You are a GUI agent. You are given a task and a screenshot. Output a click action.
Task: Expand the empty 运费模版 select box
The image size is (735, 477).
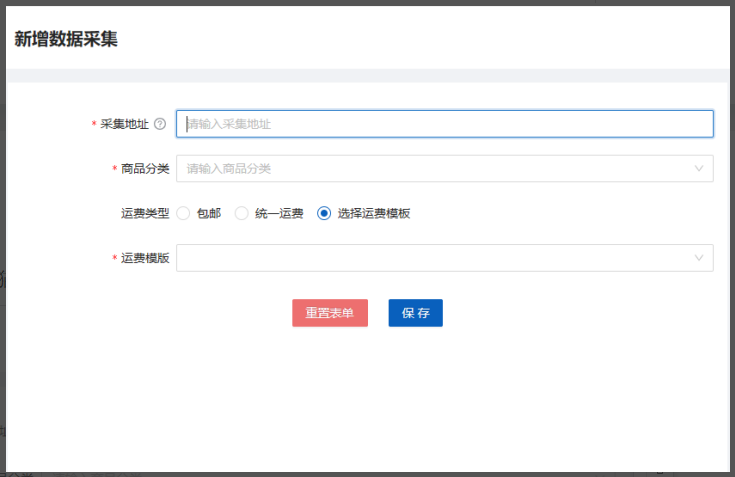coord(430,258)
